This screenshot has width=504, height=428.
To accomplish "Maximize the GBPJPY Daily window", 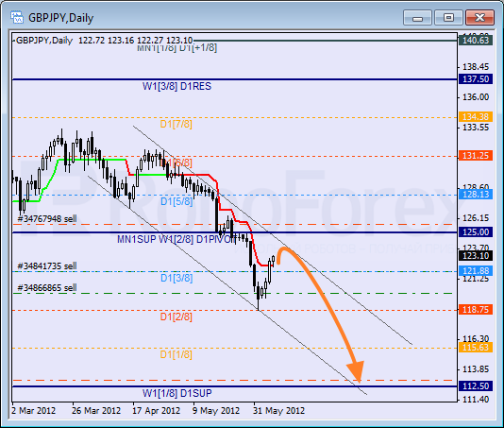I will [x=448, y=17].
